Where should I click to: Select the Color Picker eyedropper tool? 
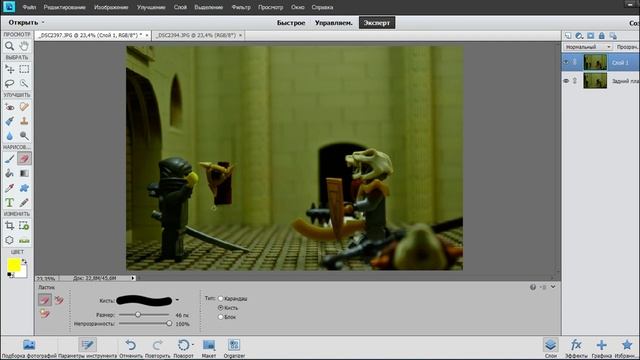9,188
